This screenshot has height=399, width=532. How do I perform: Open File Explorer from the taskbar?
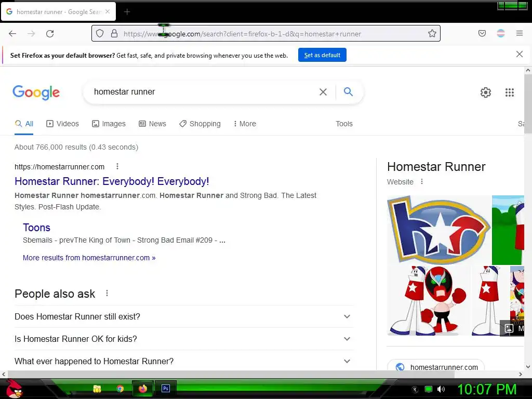pyautogui.click(x=97, y=389)
